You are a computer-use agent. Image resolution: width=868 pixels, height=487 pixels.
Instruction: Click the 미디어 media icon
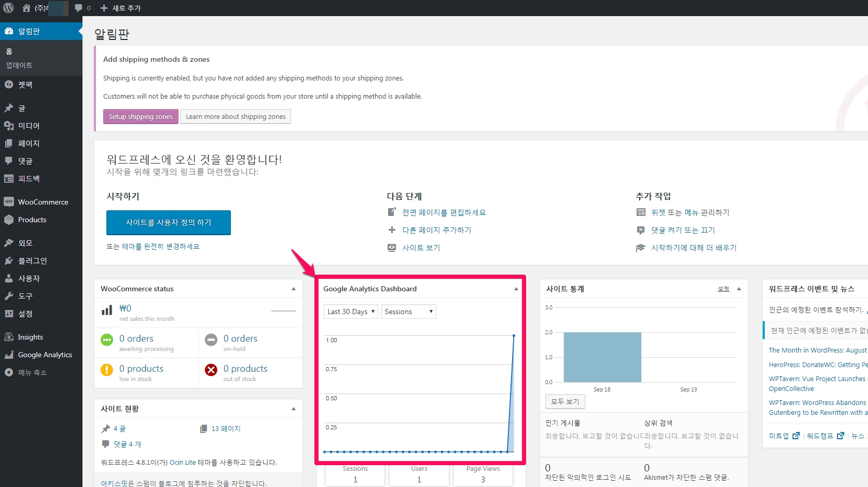click(9, 126)
